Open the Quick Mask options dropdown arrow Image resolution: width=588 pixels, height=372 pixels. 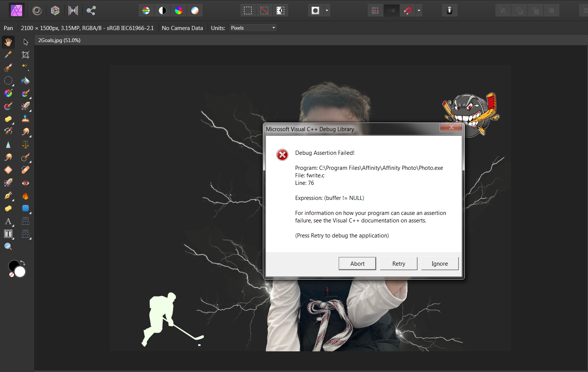pos(327,11)
